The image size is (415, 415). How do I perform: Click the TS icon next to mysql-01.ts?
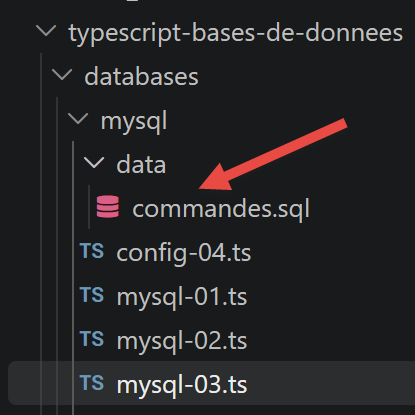coord(92,295)
